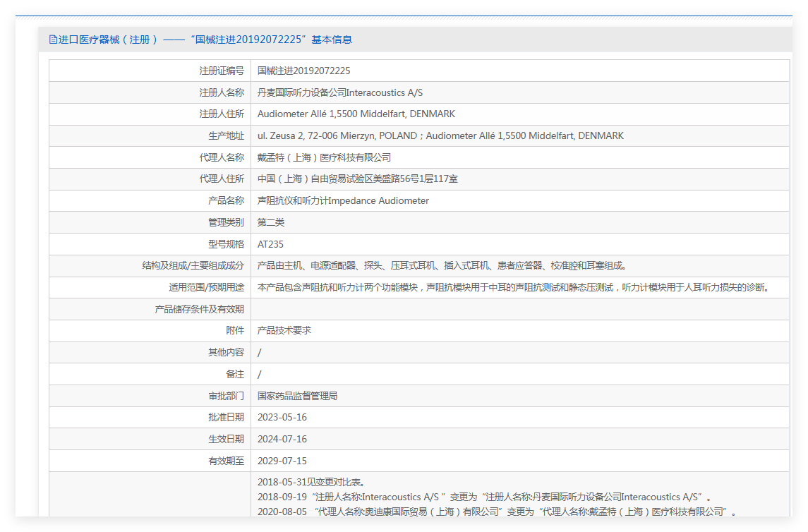Click the 代理人名称 label
The image size is (808, 532).
(x=222, y=157)
